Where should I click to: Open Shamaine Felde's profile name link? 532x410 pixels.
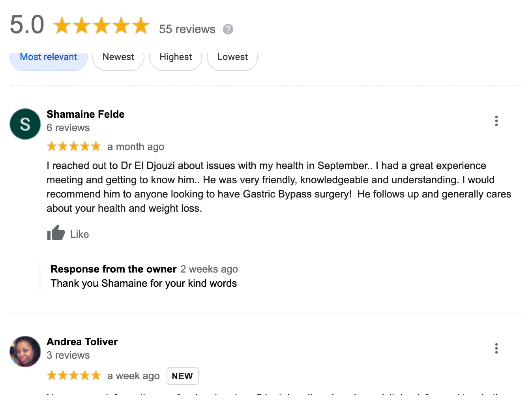86,114
